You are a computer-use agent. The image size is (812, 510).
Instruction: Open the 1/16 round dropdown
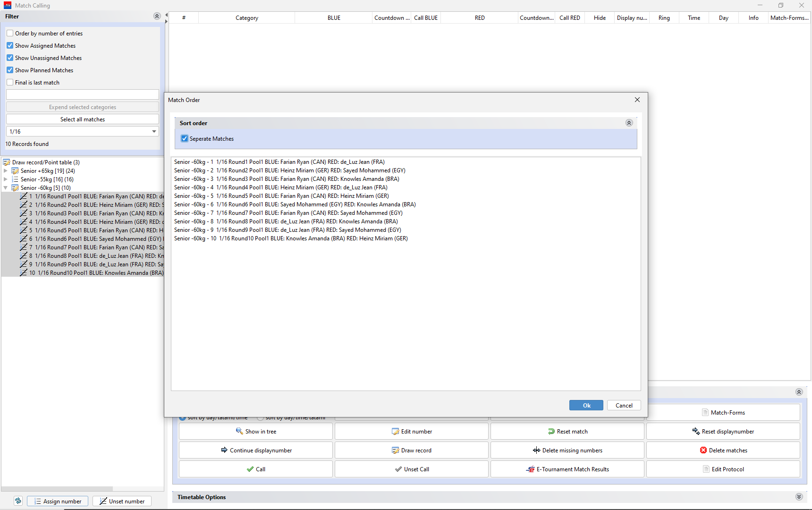coord(154,132)
